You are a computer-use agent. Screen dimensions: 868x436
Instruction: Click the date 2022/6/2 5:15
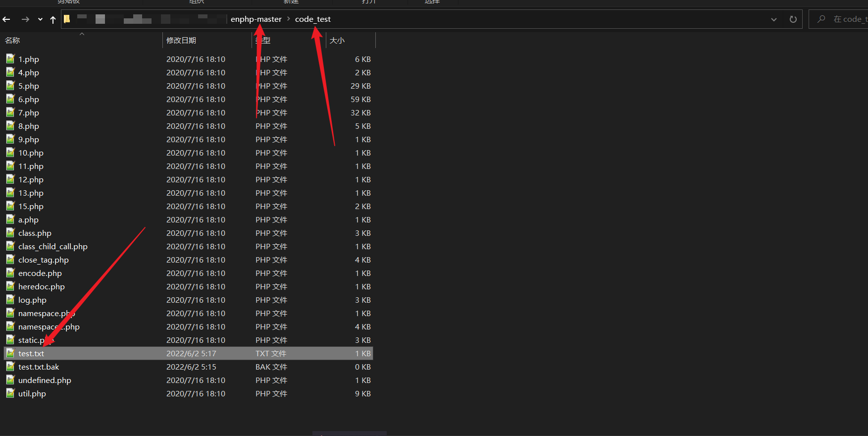coord(191,367)
